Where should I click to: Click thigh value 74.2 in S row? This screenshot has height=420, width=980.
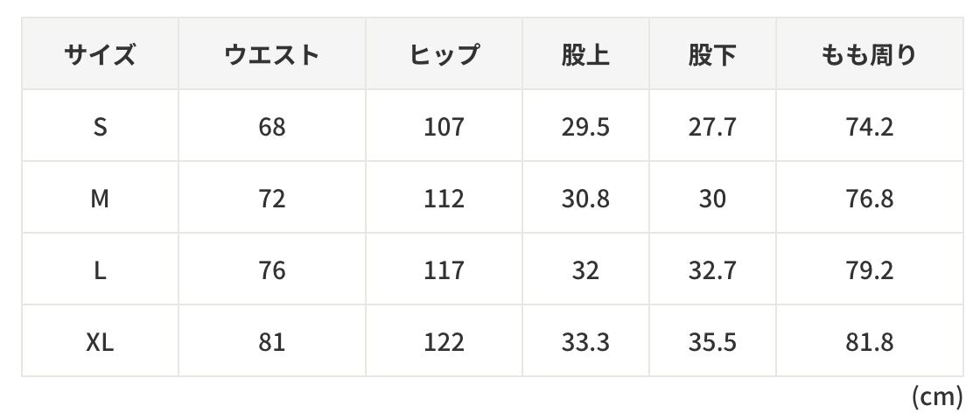coord(869,128)
